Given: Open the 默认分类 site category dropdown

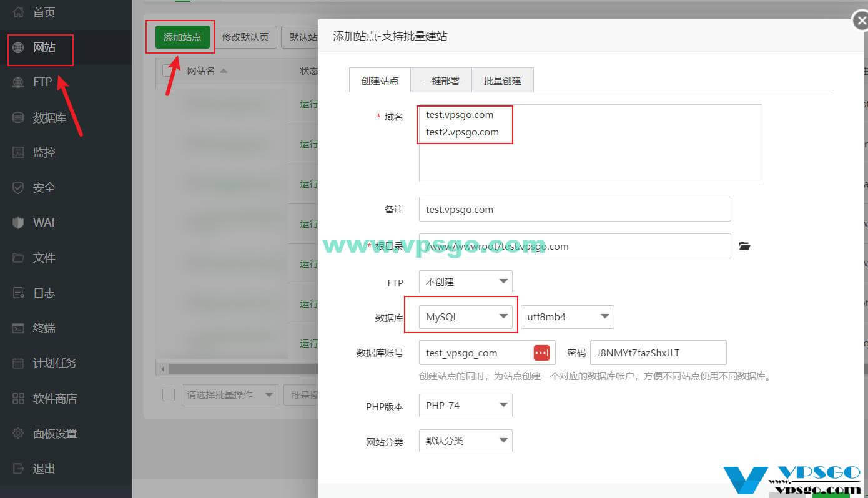Looking at the screenshot, I should 465,441.
